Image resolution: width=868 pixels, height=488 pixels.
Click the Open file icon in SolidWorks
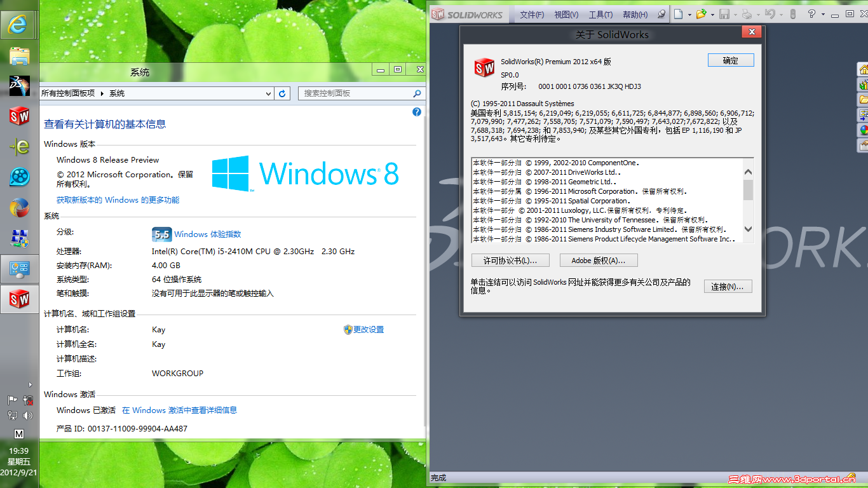pos(701,14)
